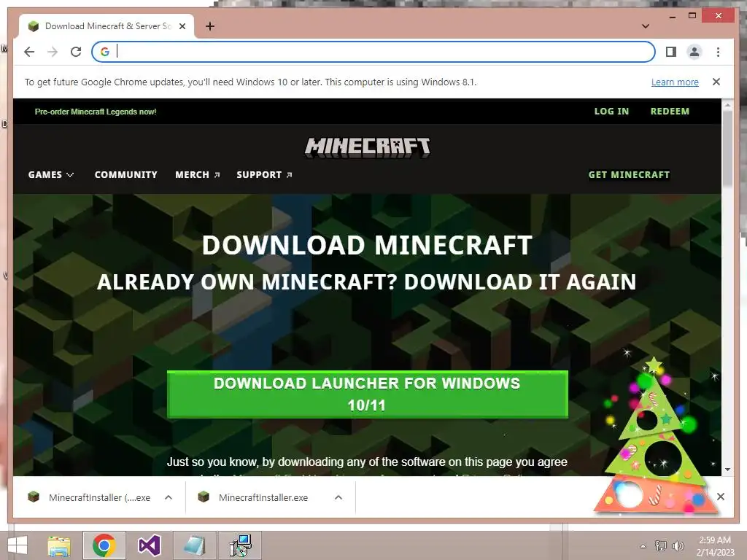Open the COMMUNITY menu item
This screenshot has width=747, height=560.
[x=125, y=175]
